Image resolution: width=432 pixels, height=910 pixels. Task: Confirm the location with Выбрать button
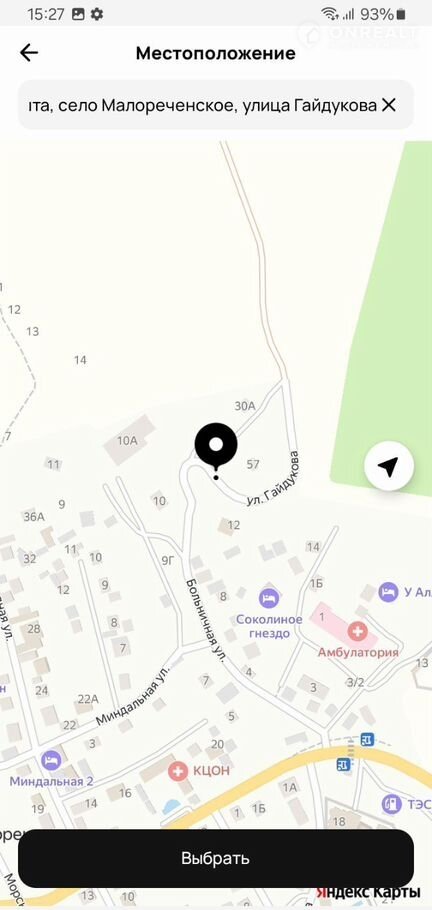(x=216, y=858)
